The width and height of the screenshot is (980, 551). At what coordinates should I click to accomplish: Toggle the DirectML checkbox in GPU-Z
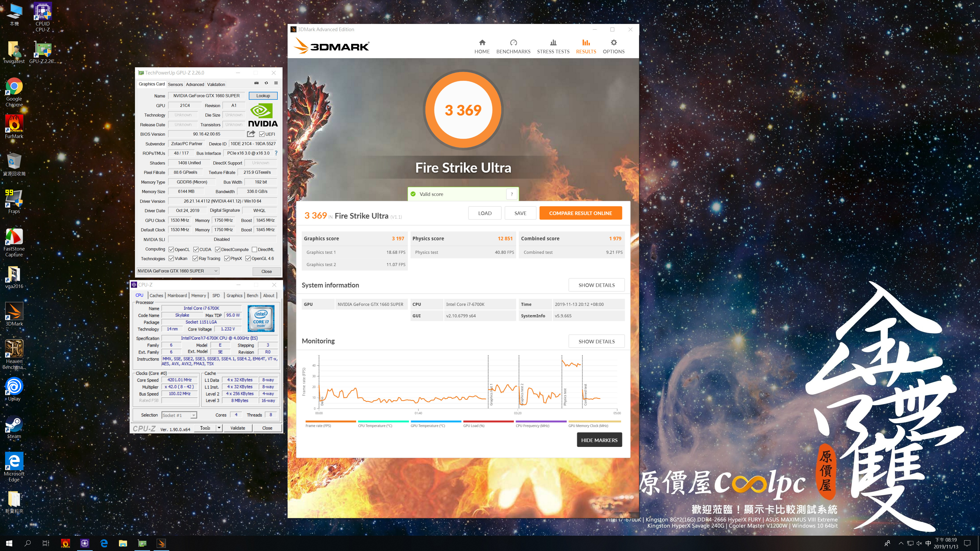(x=254, y=249)
